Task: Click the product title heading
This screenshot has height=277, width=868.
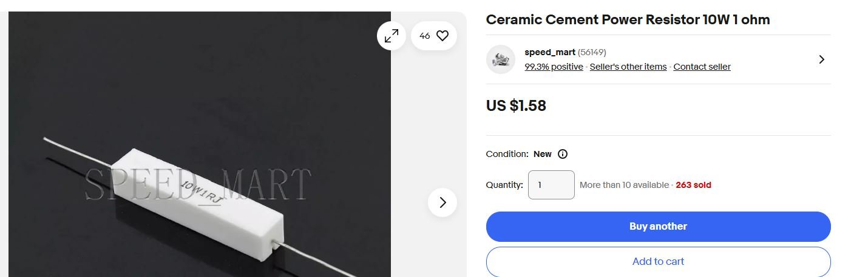Action: [x=628, y=19]
